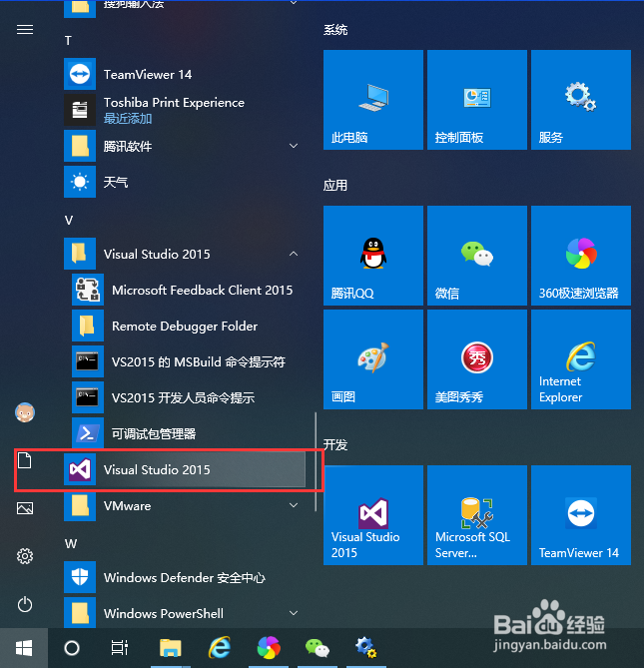Image resolution: width=644 pixels, height=668 pixels.
Task: Select the 系统 tile group header
Action: [335, 30]
